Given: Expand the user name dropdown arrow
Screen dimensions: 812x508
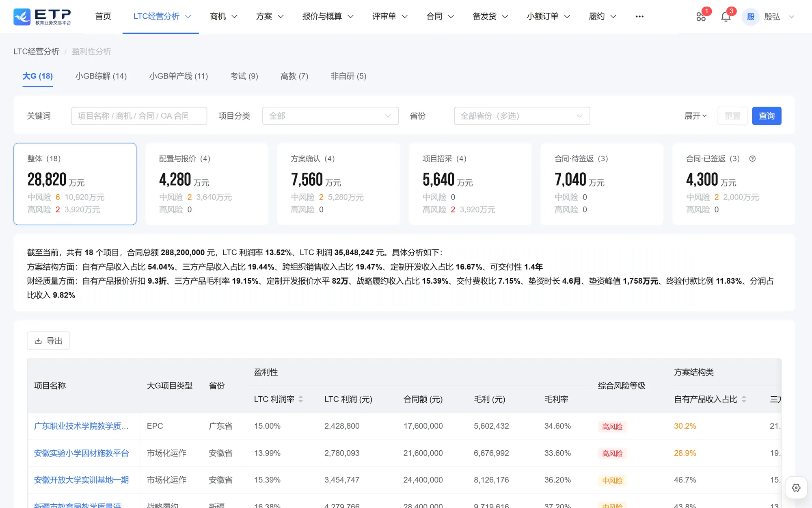Looking at the screenshot, I should tap(791, 17).
